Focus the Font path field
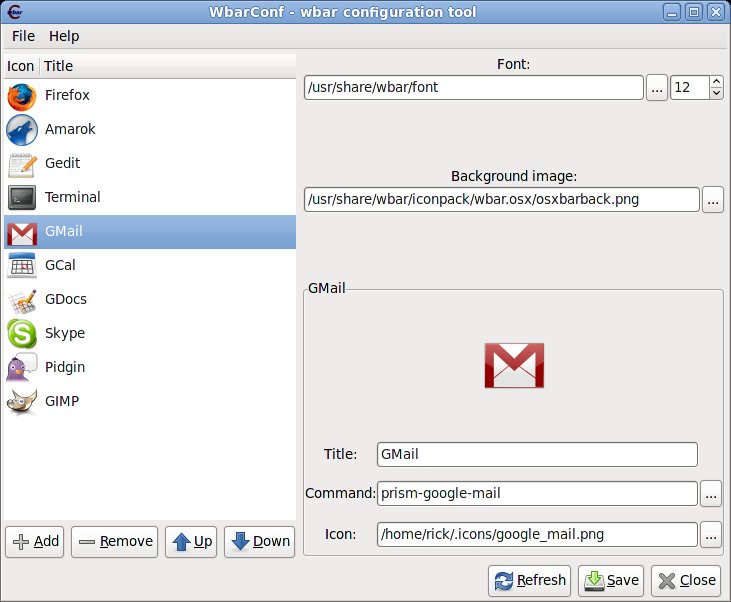The height and width of the screenshot is (602, 731). [474, 88]
